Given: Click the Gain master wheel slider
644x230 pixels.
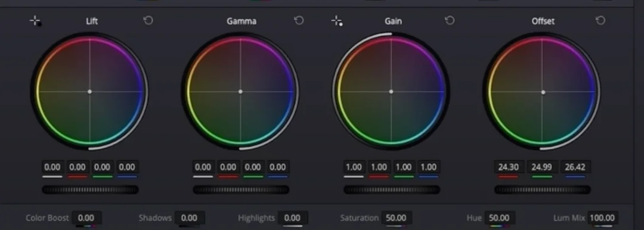Looking at the screenshot, I should coord(392,189).
